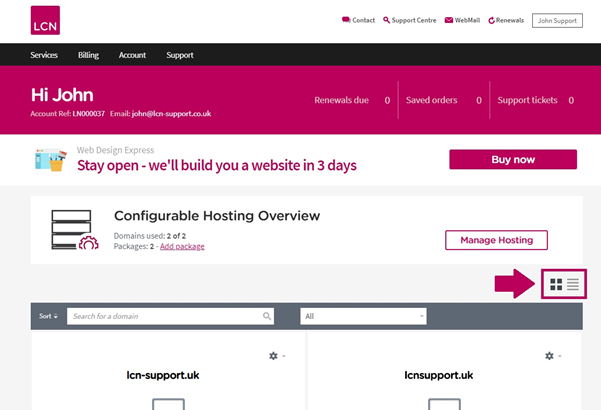The width and height of the screenshot is (601, 410).
Task: Open WebMail from the header
Action: (x=462, y=20)
